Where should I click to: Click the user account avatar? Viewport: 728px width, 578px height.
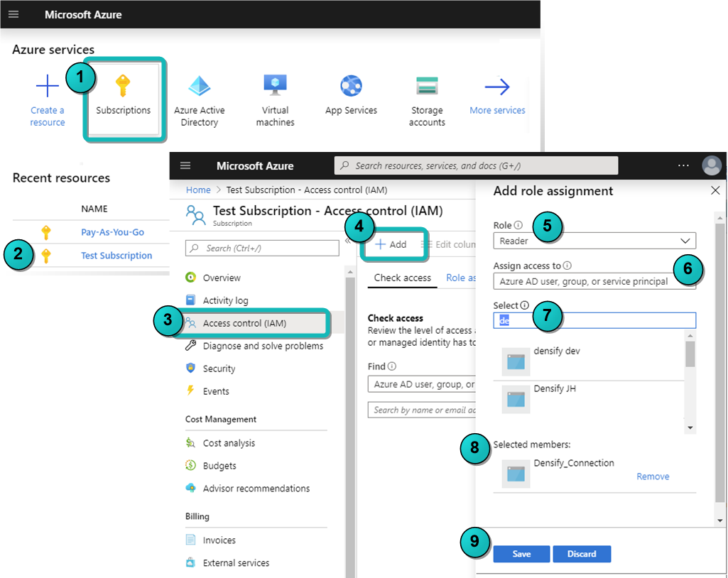711,165
